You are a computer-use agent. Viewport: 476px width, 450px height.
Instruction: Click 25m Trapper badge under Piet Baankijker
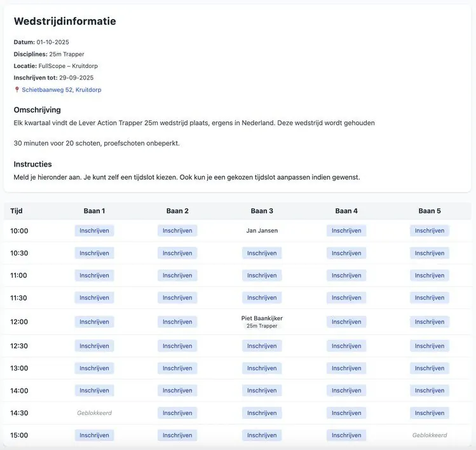pos(262,326)
